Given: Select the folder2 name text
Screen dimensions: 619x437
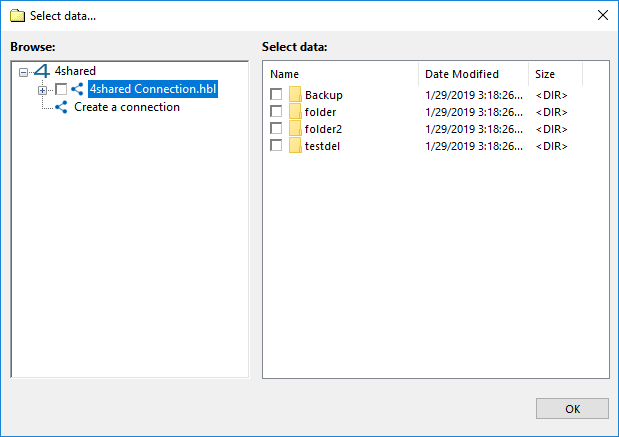Looking at the screenshot, I should [323, 129].
